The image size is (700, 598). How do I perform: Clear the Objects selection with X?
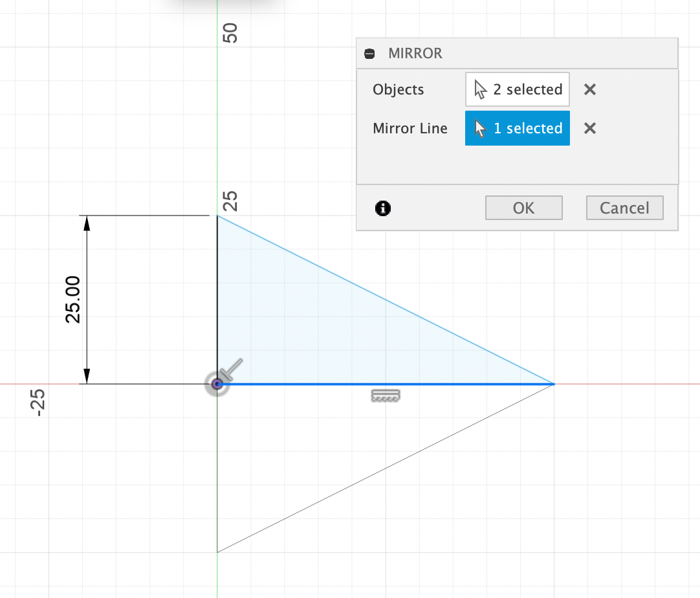pyautogui.click(x=589, y=89)
